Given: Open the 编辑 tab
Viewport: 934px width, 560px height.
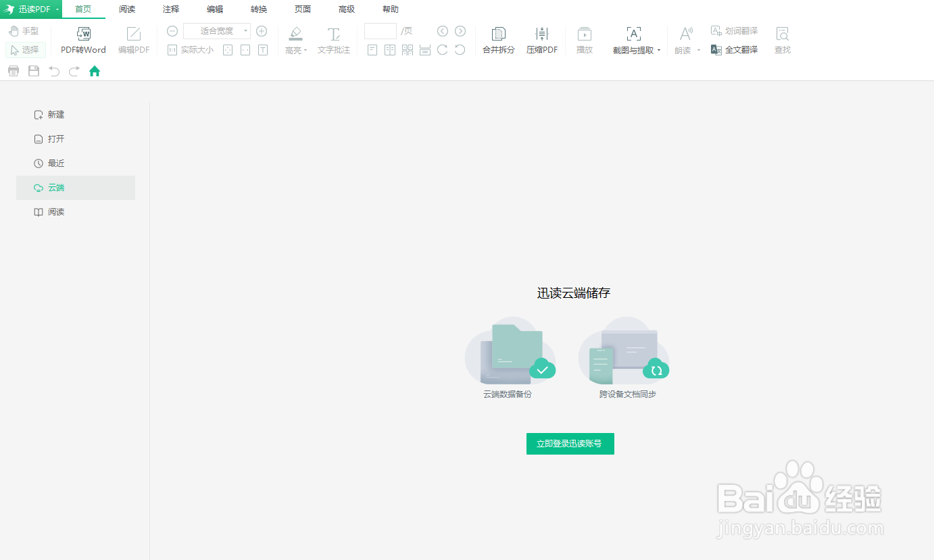Looking at the screenshot, I should pyautogui.click(x=215, y=9).
